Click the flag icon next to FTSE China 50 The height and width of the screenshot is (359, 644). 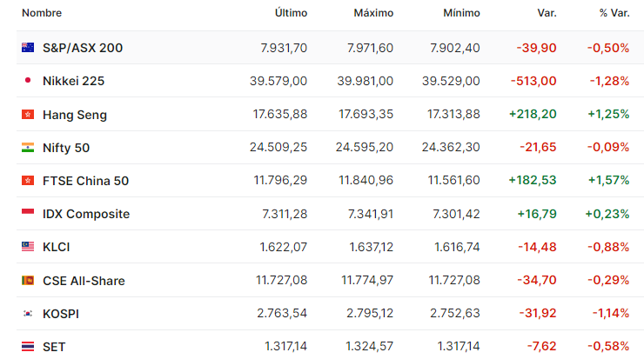28,181
